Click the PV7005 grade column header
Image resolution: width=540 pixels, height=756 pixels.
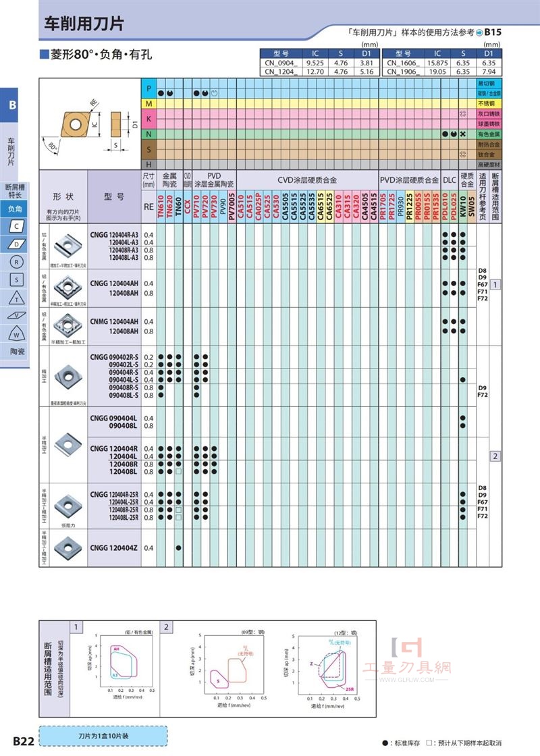(232, 207)
